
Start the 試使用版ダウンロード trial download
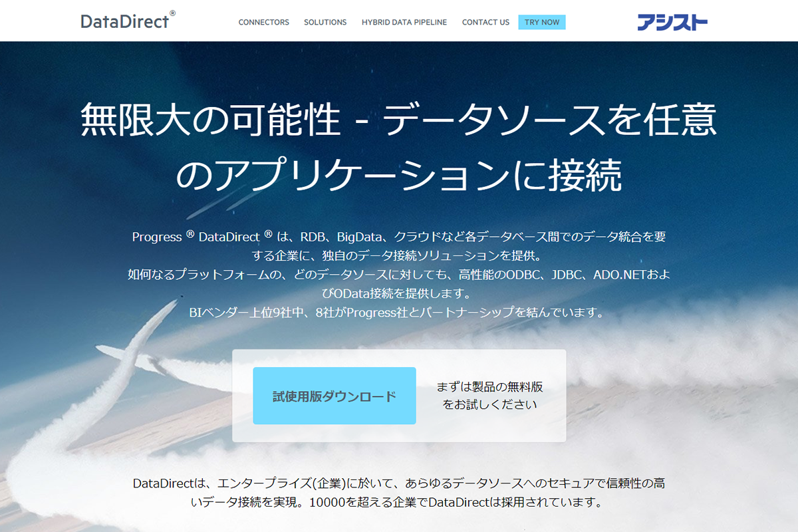pyautogui.click(x=334, y=396)
